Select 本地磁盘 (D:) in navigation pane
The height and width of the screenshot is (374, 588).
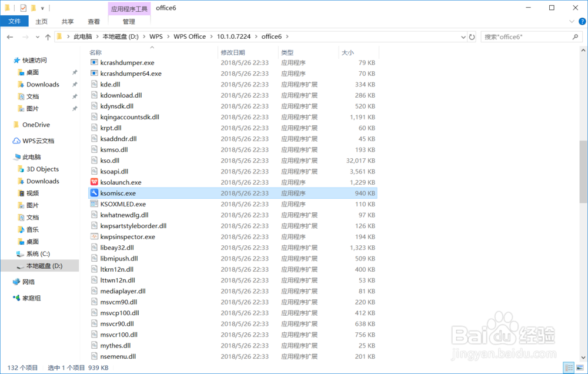[x=40, y=266]
